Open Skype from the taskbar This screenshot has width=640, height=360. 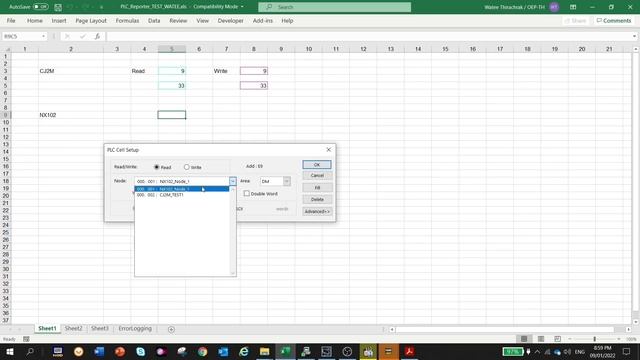pyautogui.click(x=140, y=351)
